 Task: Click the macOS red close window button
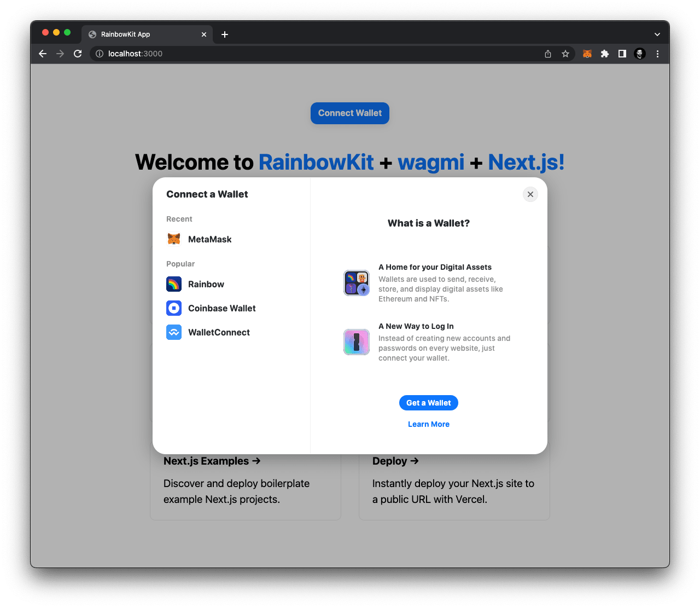coord(45,32)
